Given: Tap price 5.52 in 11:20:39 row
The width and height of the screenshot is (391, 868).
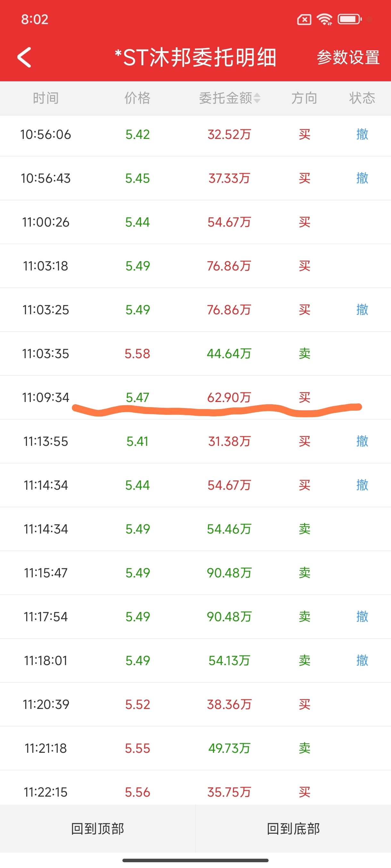Looking at the screenshot, I should 137,704.
